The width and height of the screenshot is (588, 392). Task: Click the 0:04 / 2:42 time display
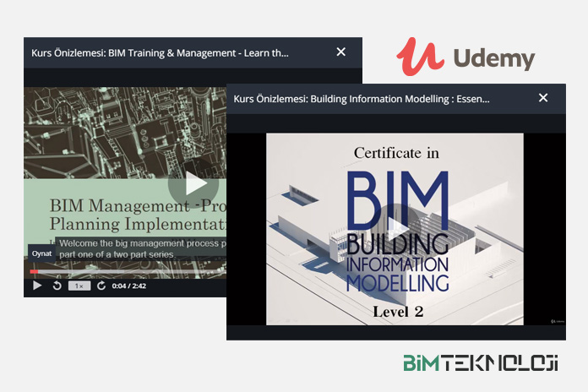pyautogui.click(x=130, y=286)
